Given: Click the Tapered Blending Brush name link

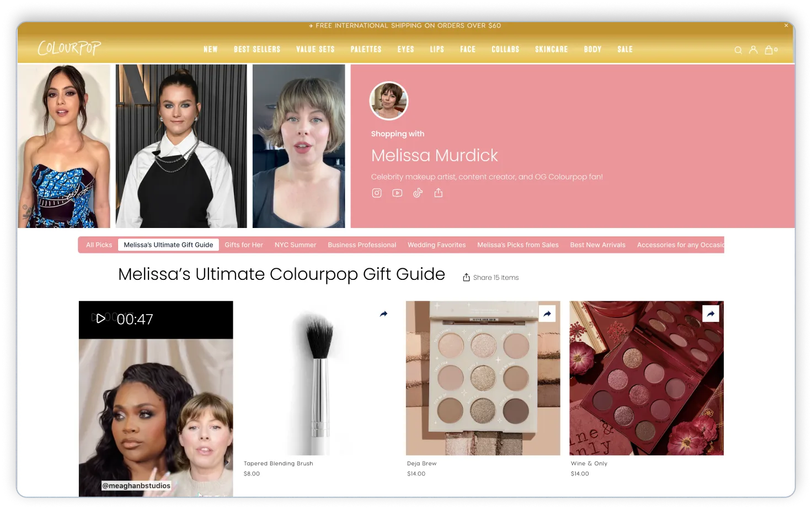Looking at the screenshot, I should coord(279,464).
